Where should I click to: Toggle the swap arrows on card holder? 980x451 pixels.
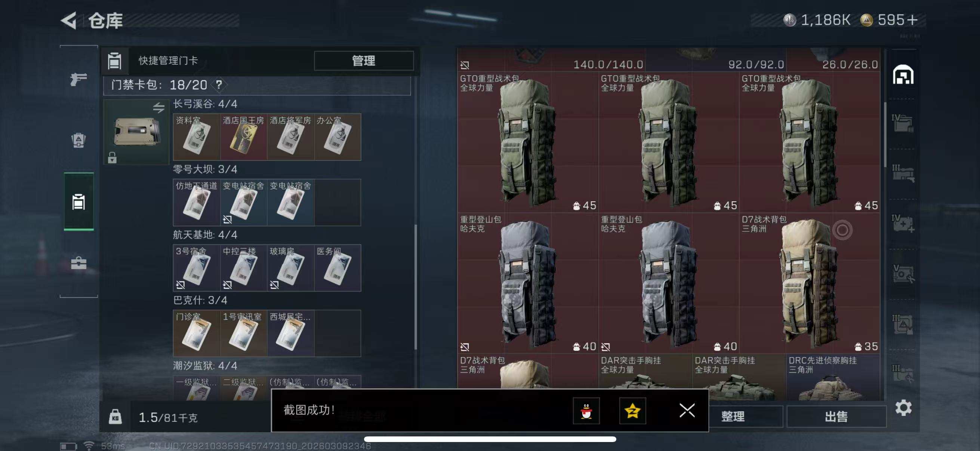[158, 108]
